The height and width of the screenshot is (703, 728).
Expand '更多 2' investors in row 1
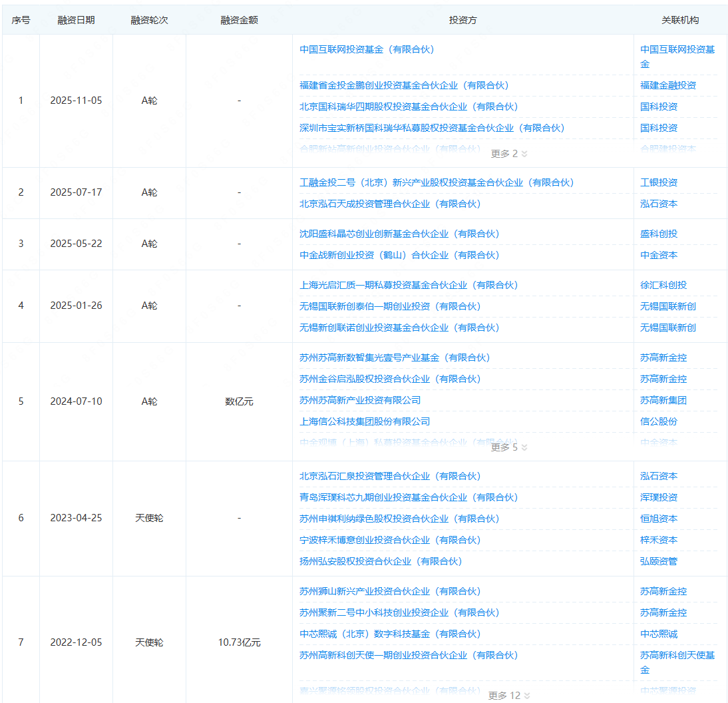click(508, 154)
